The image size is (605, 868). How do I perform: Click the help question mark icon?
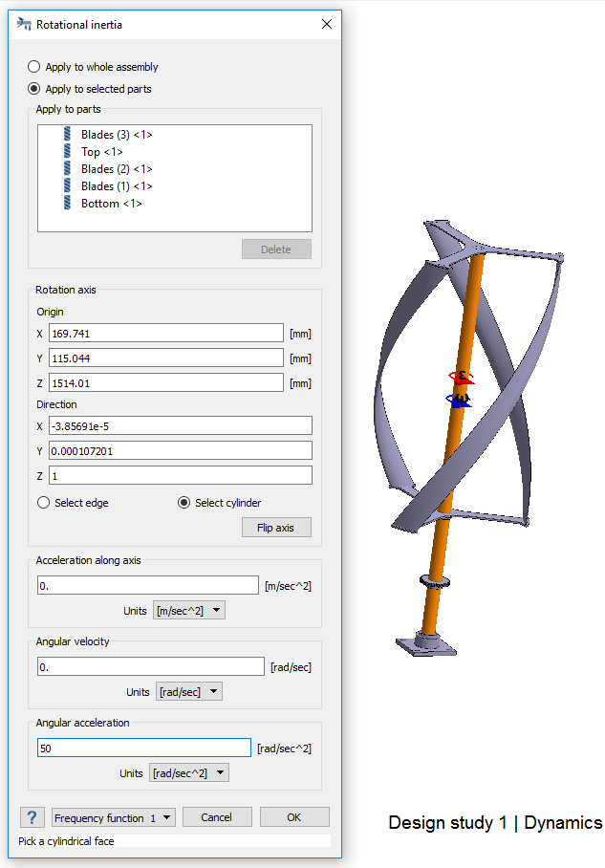[x=32, y=817]
